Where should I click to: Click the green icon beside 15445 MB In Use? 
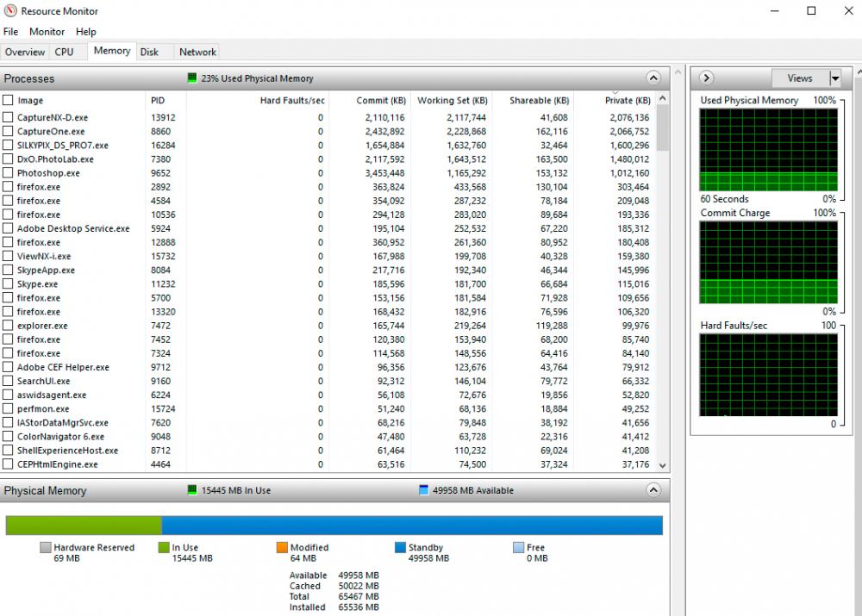[192, 490]
